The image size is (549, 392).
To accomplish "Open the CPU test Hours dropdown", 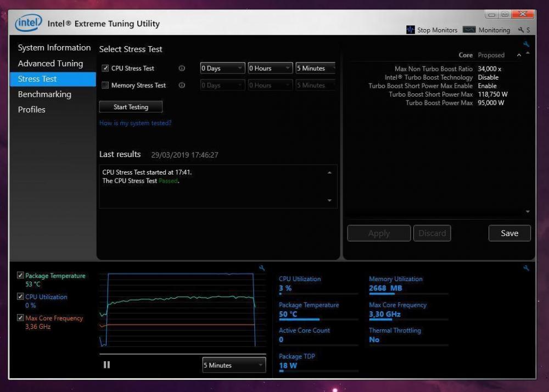I will 270,69.
